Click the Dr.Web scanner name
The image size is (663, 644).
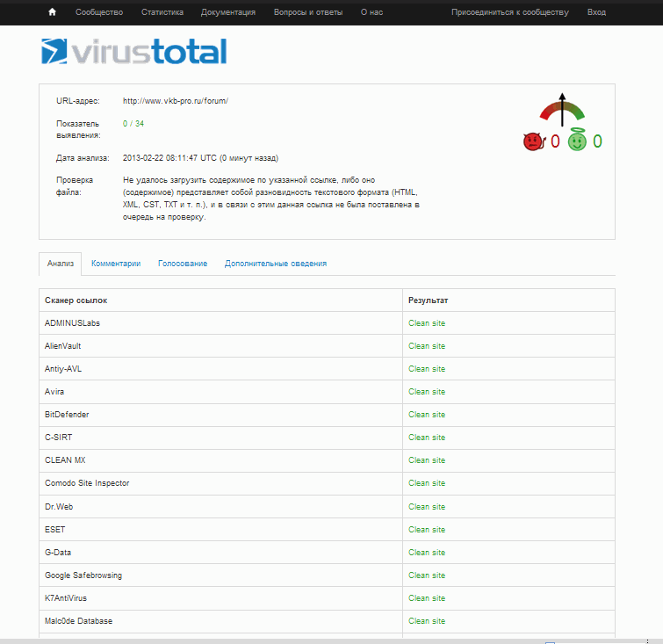(59, 507)
